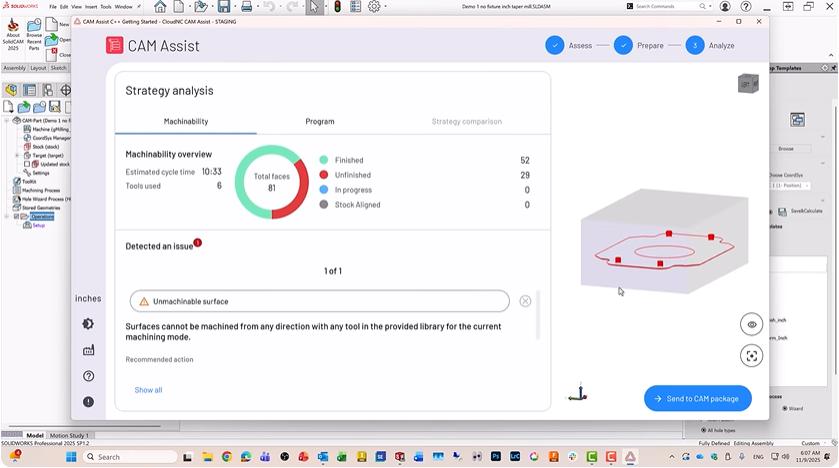
Task: Click Browse Recent Parts icon
Action: (x=34, y=34)
